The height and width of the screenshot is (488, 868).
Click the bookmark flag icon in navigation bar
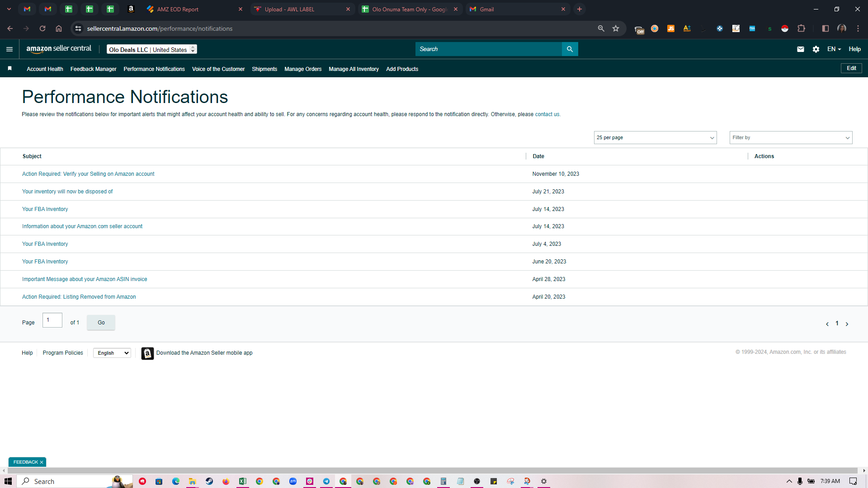point(9,69)
